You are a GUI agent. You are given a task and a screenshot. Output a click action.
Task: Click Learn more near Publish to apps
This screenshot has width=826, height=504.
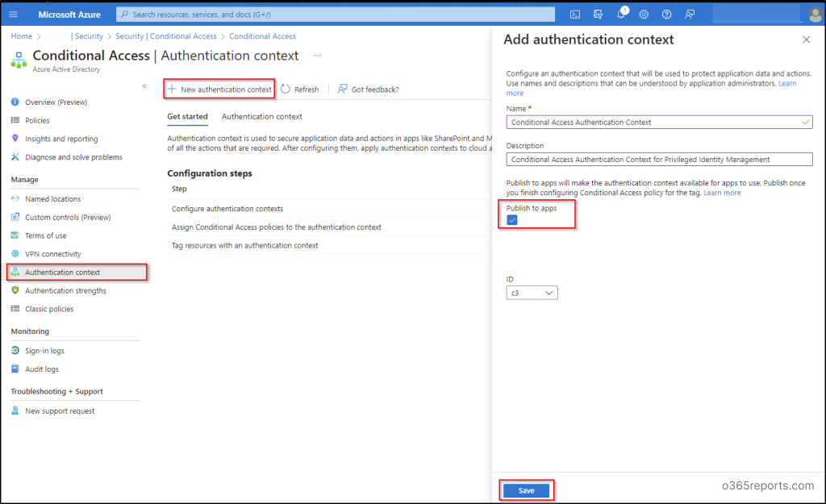[722, 193]
